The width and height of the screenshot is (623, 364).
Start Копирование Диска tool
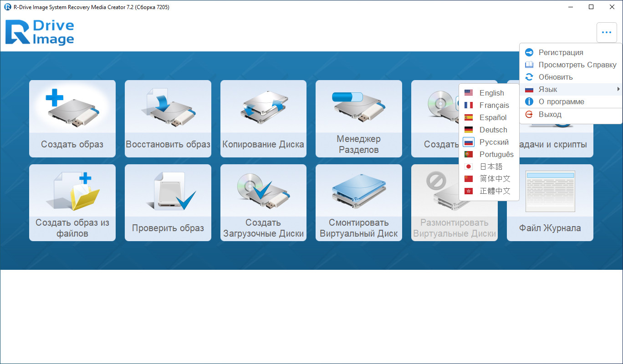tap(263, 119)
